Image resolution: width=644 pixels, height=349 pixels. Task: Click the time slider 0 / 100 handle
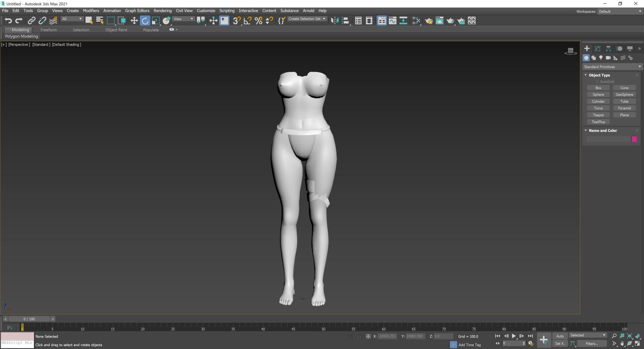point(29,319)
